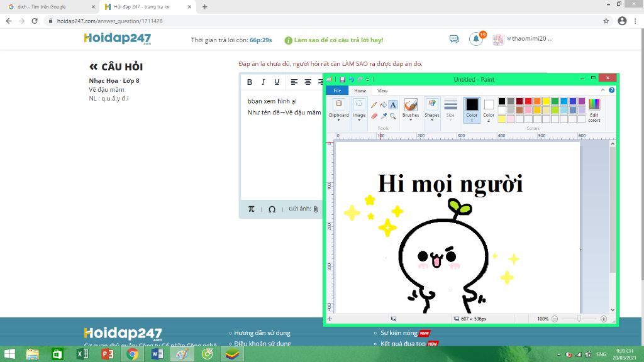
Task: Pick the purple color swatch in Paint palette
Action: tap(582, 101)
